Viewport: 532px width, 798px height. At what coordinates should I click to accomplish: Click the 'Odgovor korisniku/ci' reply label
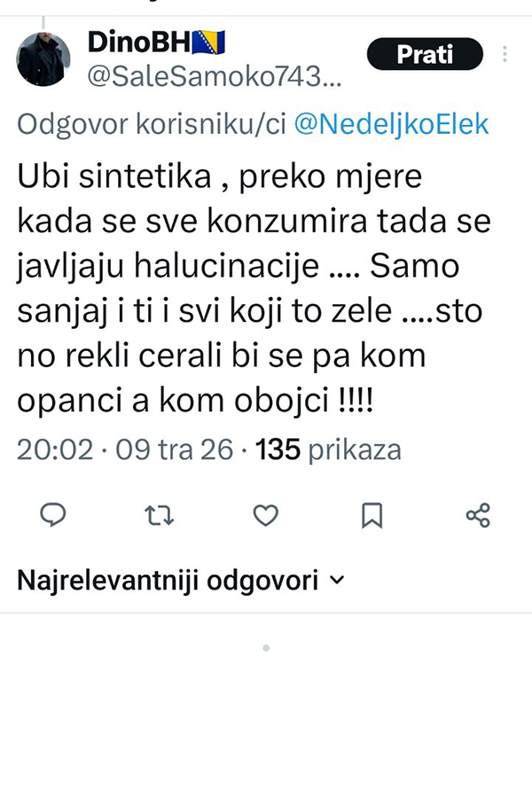[x=151, y=124]
